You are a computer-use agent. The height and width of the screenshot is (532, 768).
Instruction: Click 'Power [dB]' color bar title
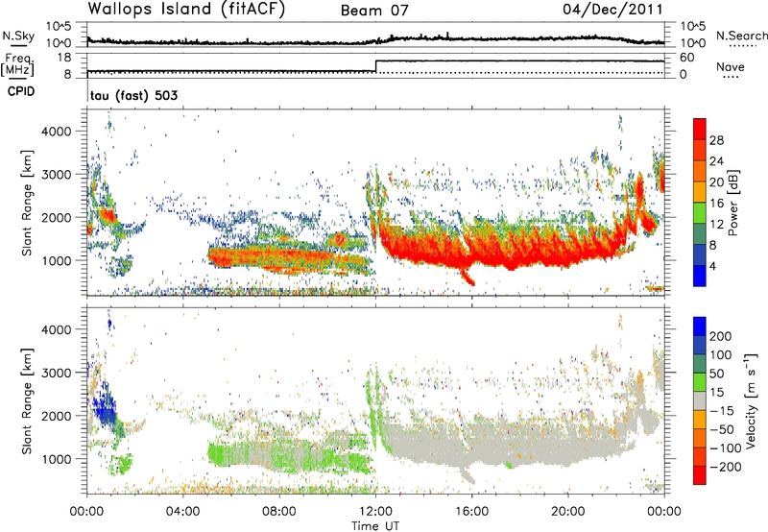coord(732,203)
